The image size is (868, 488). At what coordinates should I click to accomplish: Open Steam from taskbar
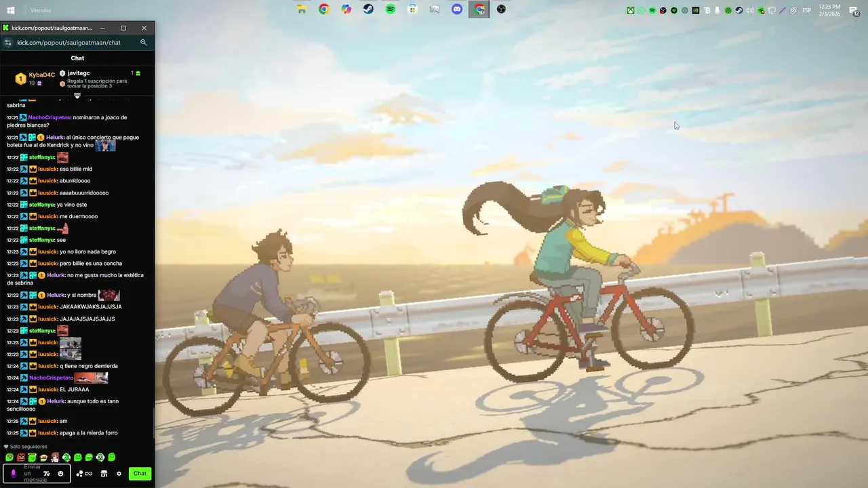[x=368, y=9]
